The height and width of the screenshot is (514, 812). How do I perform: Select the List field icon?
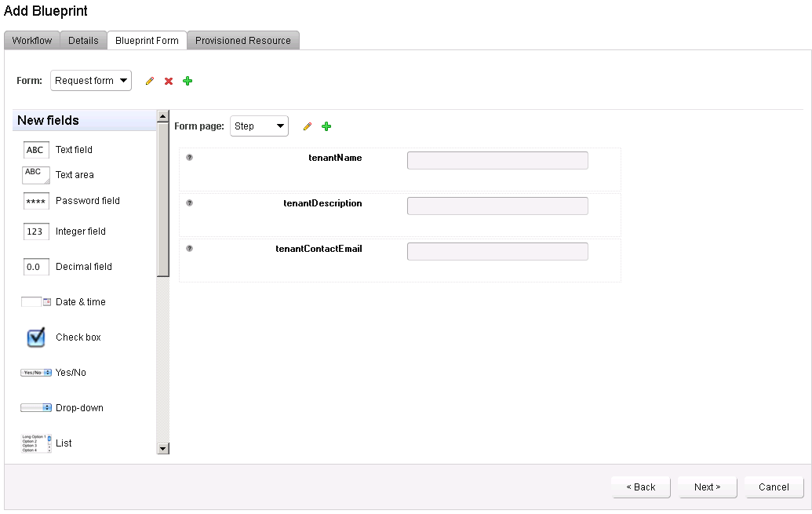(x=36, y=443)
